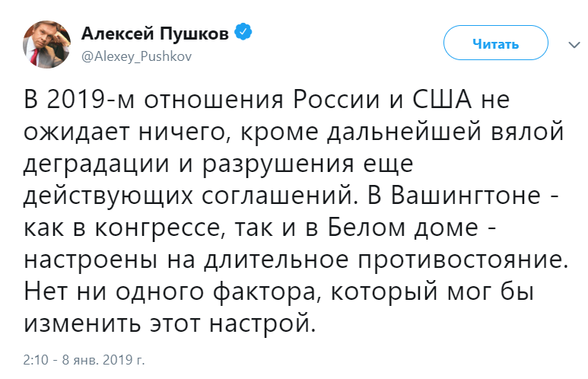Open the display name Алексей Пушков
588x379 pixels.
point(155,33)
